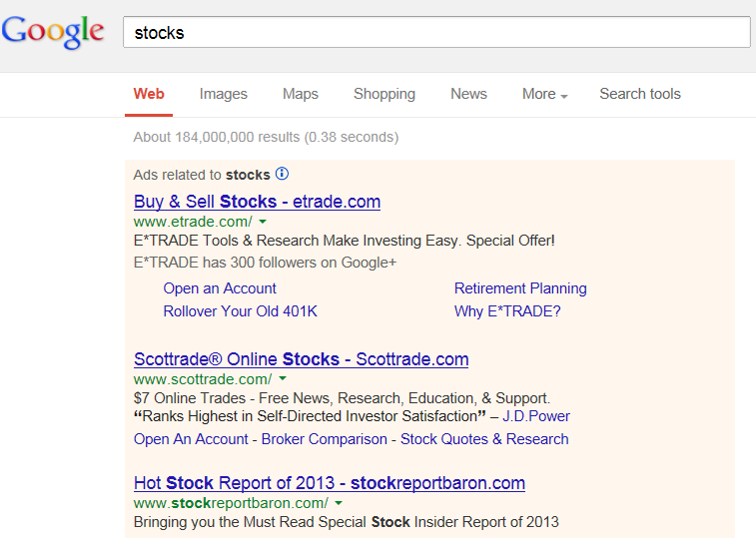Click 'Ads related to stocks' label

202,175
